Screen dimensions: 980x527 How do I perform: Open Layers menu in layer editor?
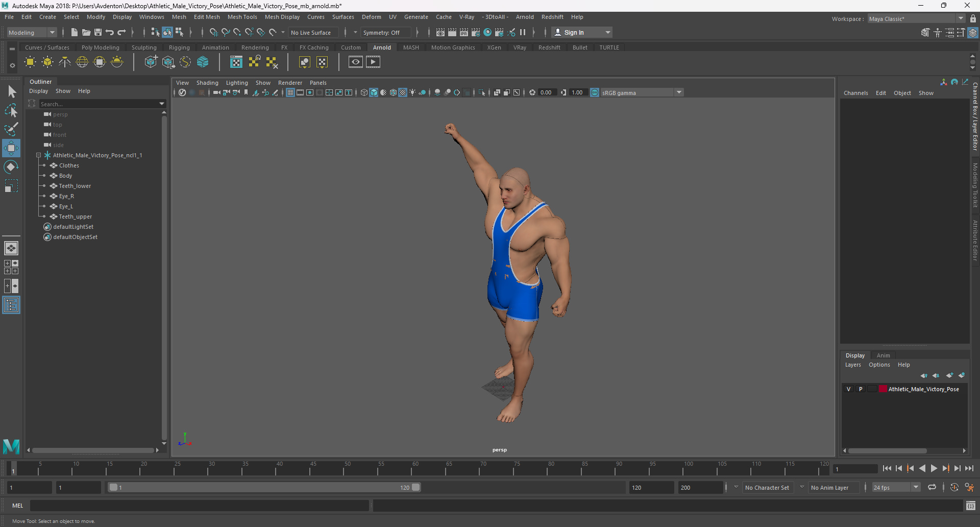pyautogui.click(x=852, y=365)
